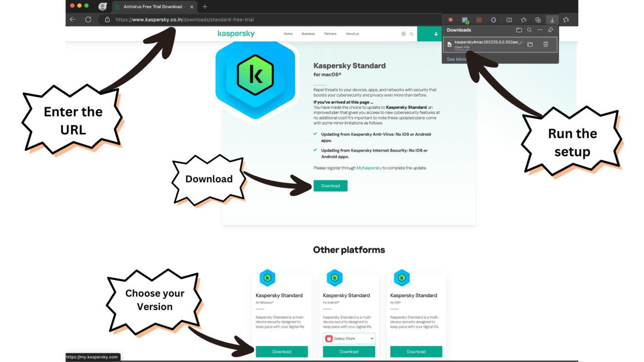Viewport: 644px width, 362px height.
Task: Toggle split screen view icon
Action: click(509, 20)
